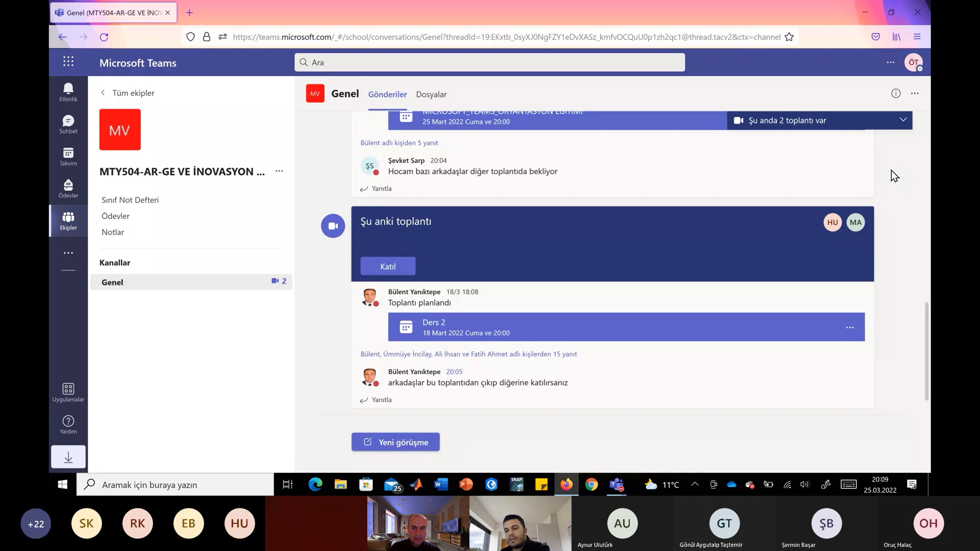Click the browser address bar URL
The image size is (980, 551).
tap(507, 37)
